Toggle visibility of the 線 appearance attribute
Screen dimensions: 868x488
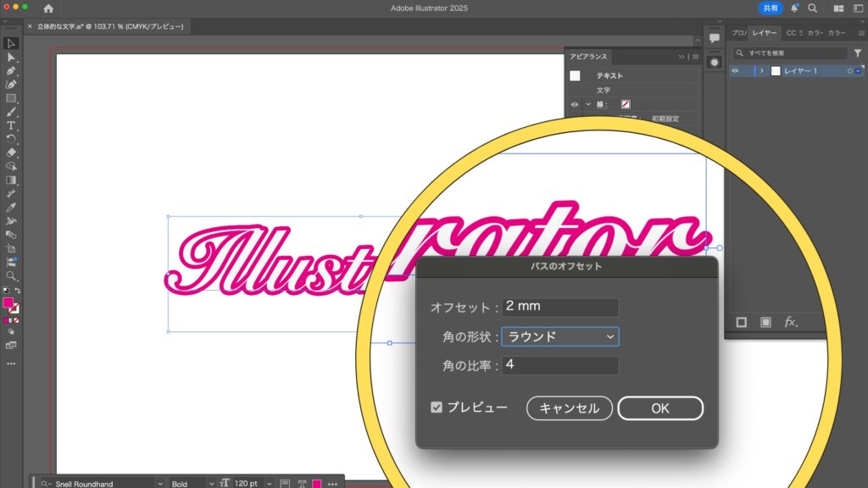[575, 104]
